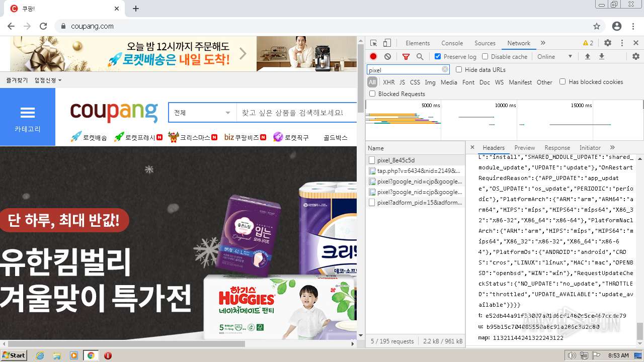Viewport: 644px width, 362px height.
Task: Check Has blocked cookies
Action: [562, 82]
